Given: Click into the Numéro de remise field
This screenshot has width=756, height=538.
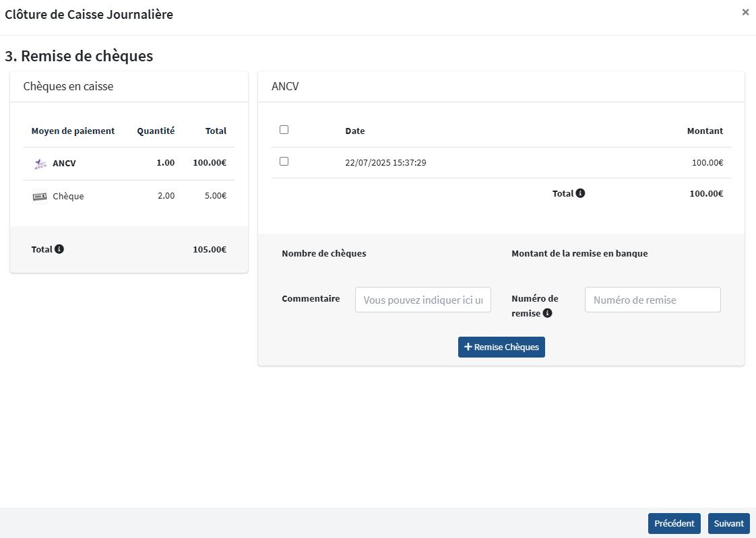Looking at the screenshot, I should point(652,300).
